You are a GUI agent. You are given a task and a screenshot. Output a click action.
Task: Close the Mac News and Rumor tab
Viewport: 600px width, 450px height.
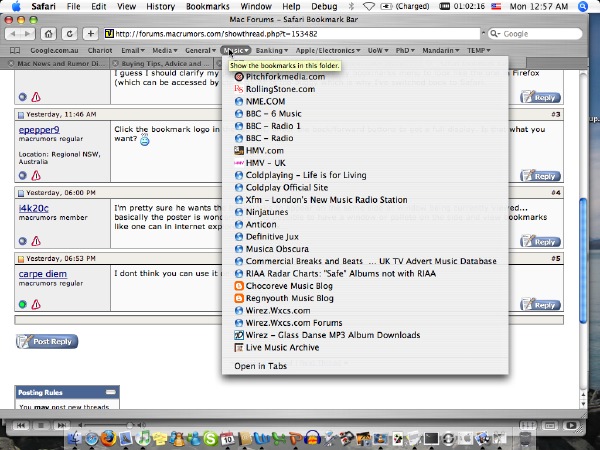click(11, 63)
